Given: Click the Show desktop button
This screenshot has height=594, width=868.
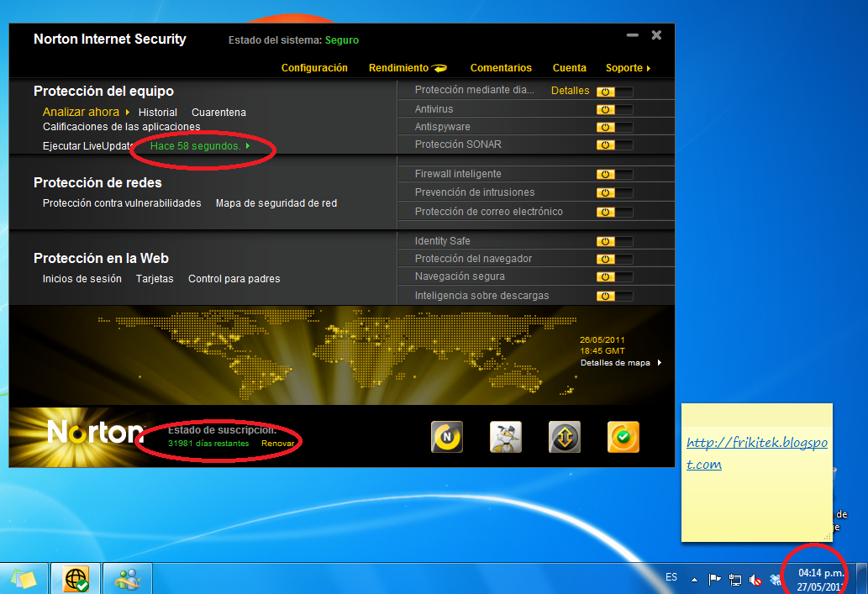Looking at the screenshot, I should [x=862, y=579].
